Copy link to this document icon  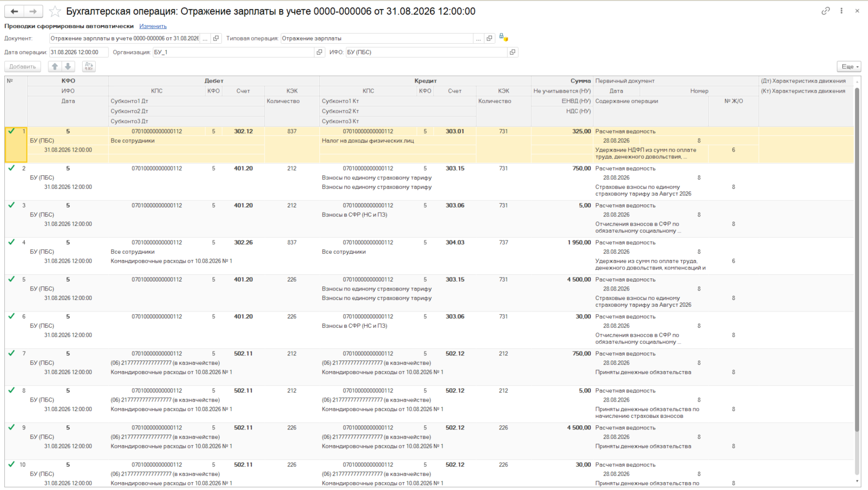tap(825, 11)
